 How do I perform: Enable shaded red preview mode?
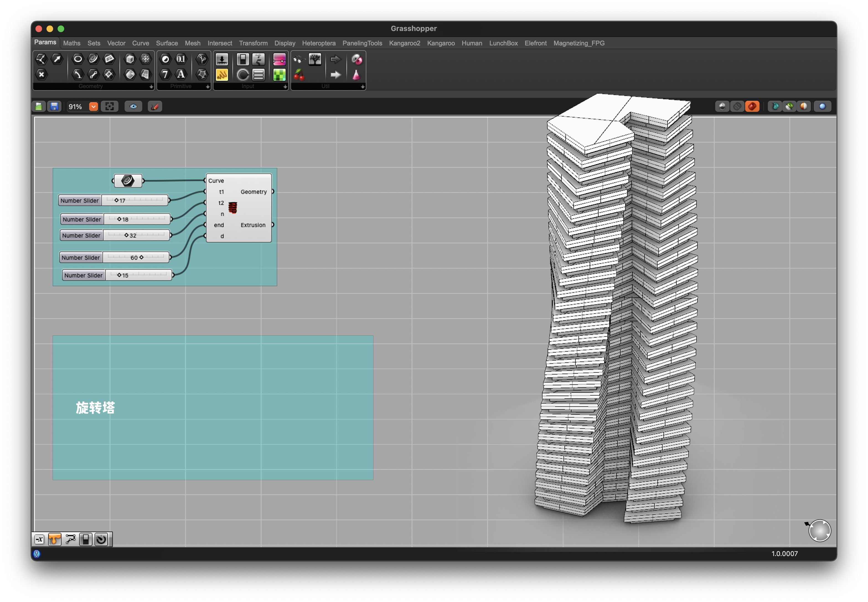(x=752, y=106)
